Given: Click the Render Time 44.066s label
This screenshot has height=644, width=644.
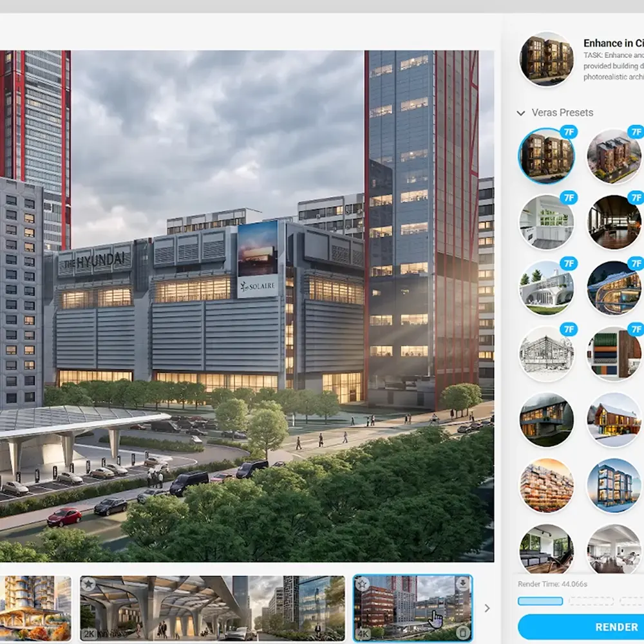Looking at the screenshot, I should [x=553, y=584].
